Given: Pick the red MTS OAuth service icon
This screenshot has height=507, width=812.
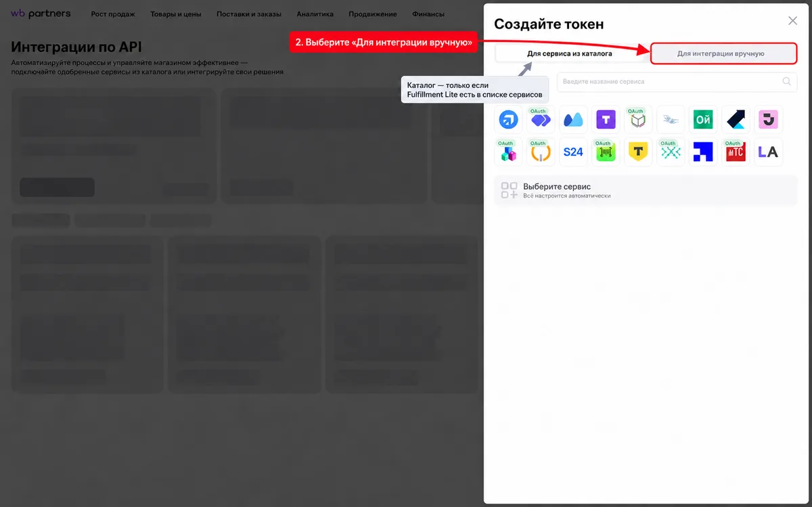Looking at the screenshot, I should pos(736,152).
